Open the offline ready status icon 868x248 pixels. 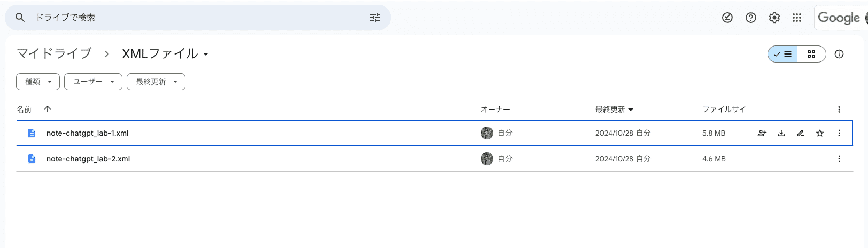[x=727, y=18]
